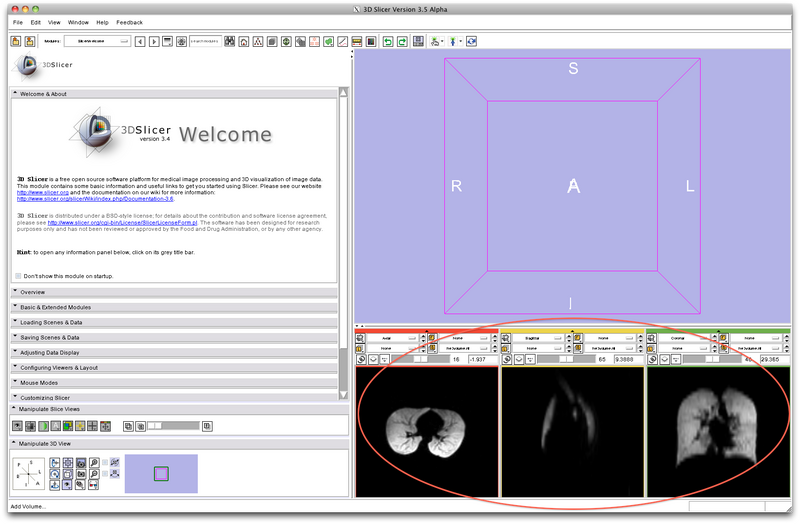Screen dimensions: 800x524
Task: Open the Slicer license form link
Action: coord(122,222)
